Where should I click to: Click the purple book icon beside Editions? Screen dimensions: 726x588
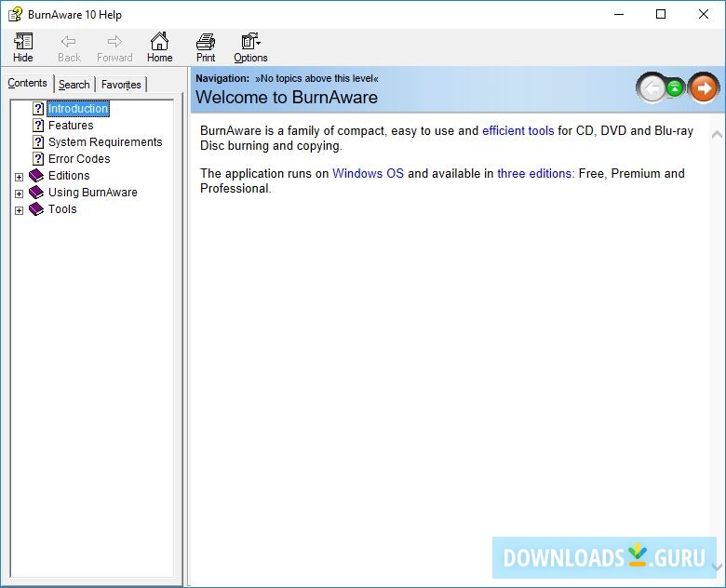coord(36,176)
